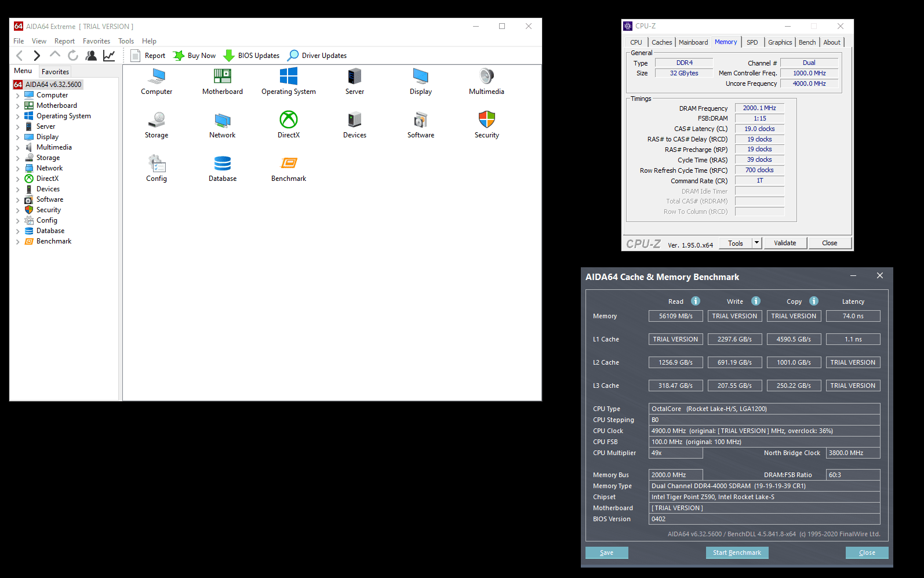Expand the Computer tree node
Screen dimensions: 924x578
[17, 96]
